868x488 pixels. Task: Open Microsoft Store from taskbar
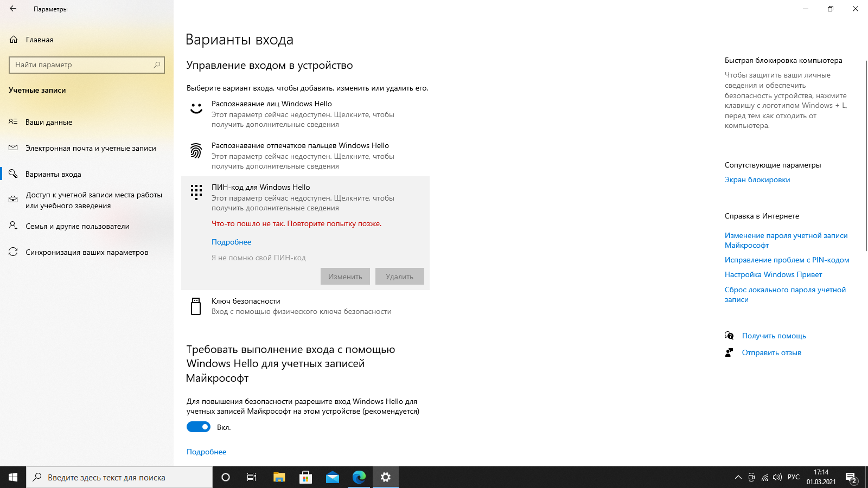(x=305, y=477)
